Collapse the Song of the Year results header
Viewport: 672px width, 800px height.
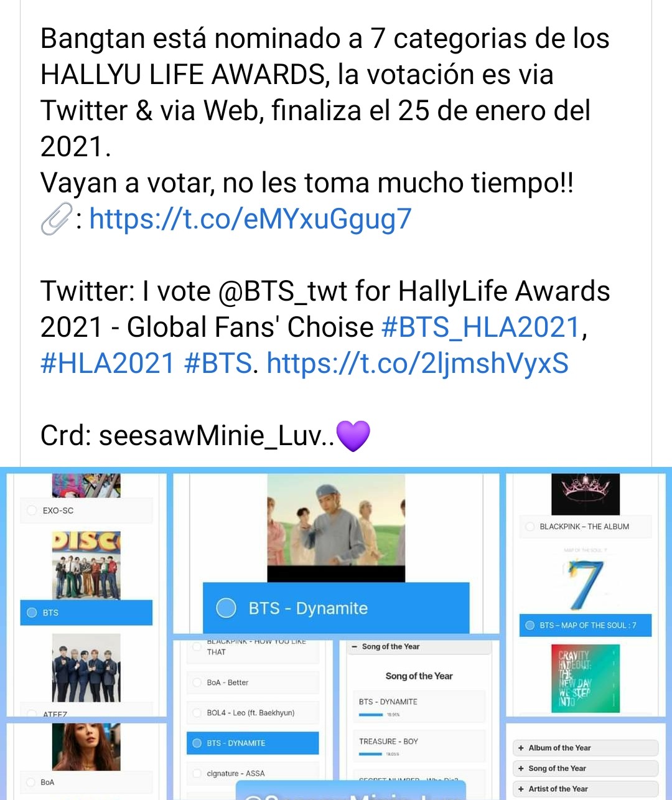(x=419, y=647)
